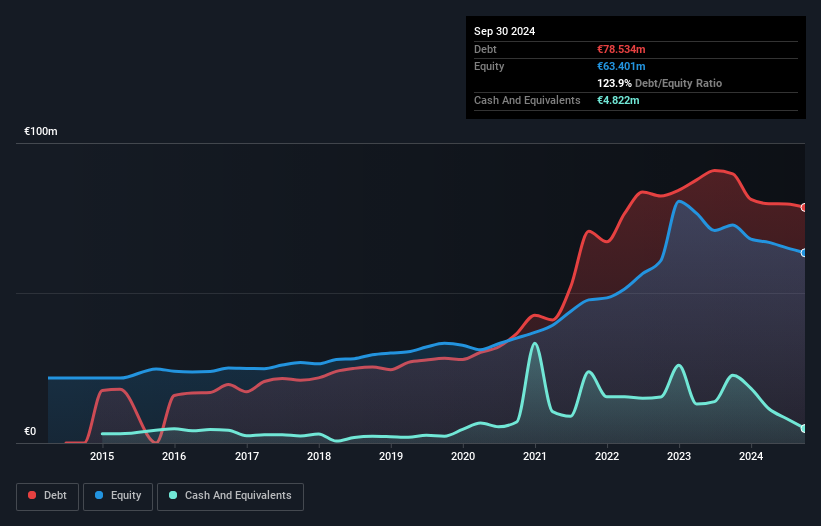The height and width of the screenshot is (526, 821).
Task: Select the 2023 x-axis label
Action: pos(679,456)
